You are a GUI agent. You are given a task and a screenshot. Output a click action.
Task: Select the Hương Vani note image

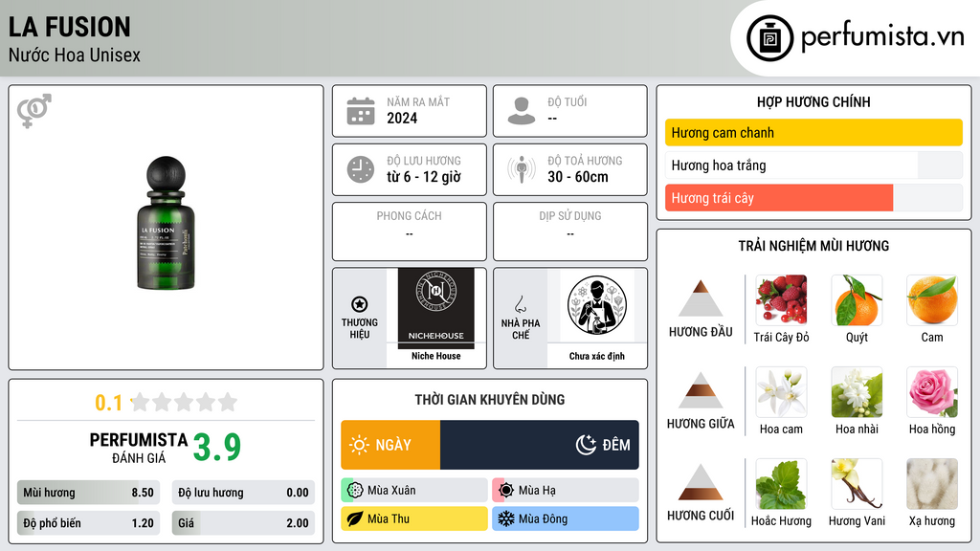(x=857, y=483)
